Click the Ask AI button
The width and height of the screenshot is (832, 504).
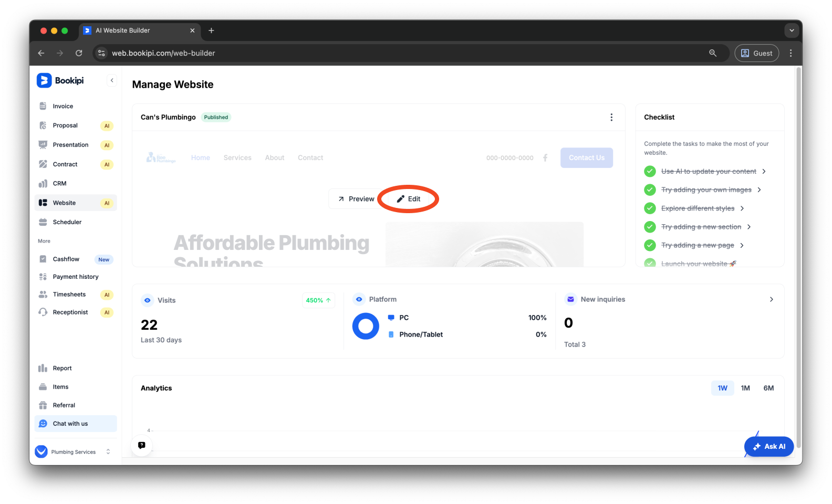(769, 447)
